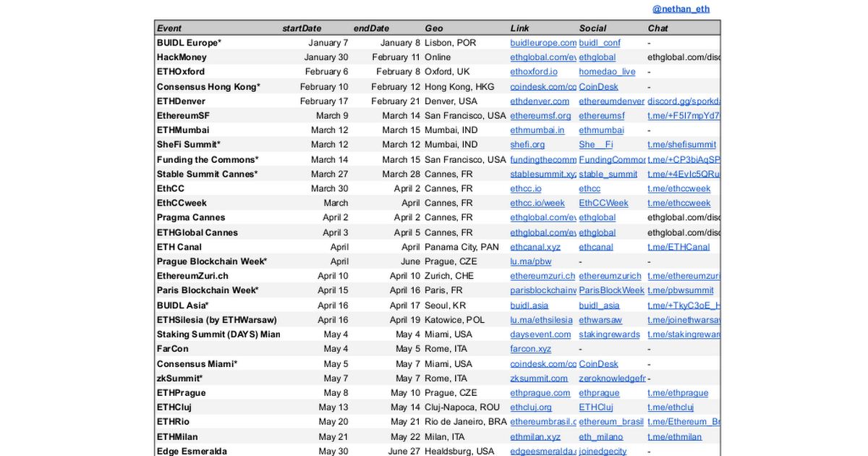Open buidl.asia link

529,305
